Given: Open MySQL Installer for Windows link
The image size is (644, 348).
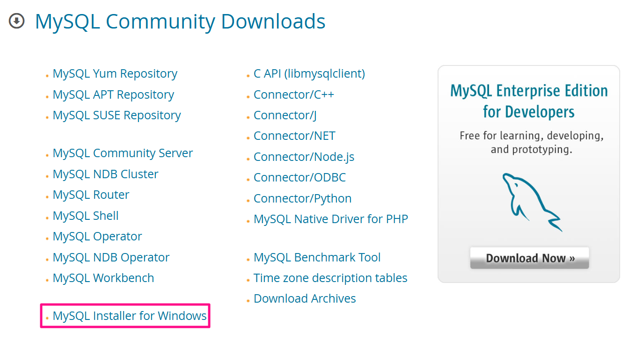Looking at the screenshot, I should (130, 316).
